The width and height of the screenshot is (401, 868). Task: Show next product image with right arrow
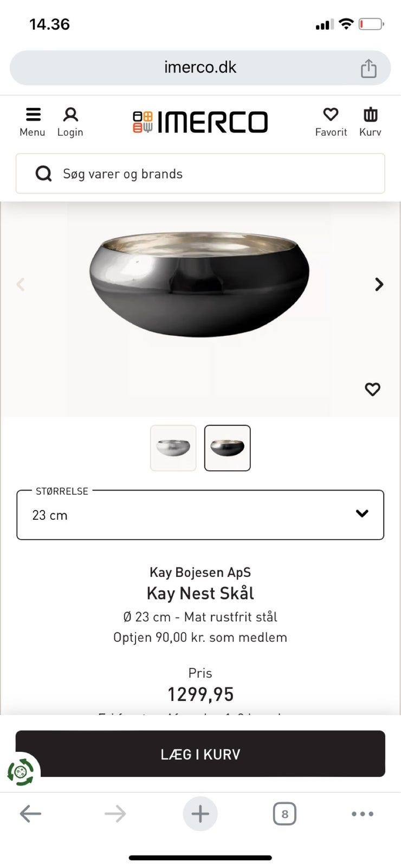click(379, 284)
